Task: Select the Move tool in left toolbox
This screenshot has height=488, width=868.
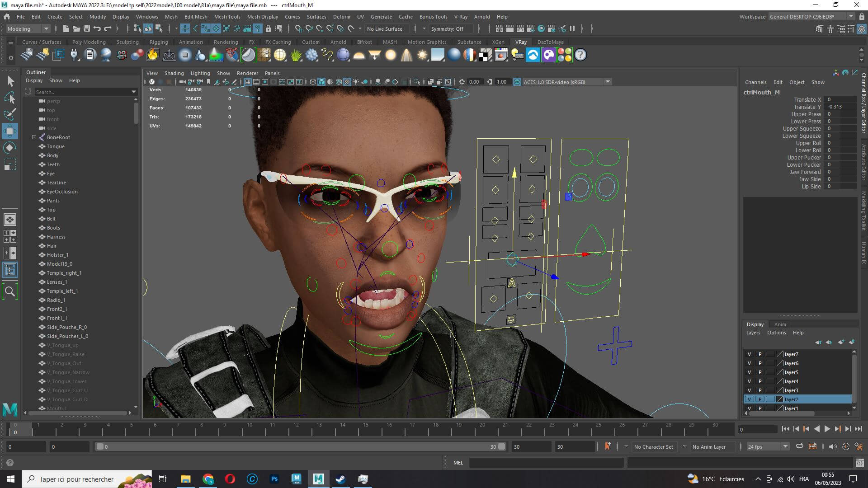Action: (10, 131)
